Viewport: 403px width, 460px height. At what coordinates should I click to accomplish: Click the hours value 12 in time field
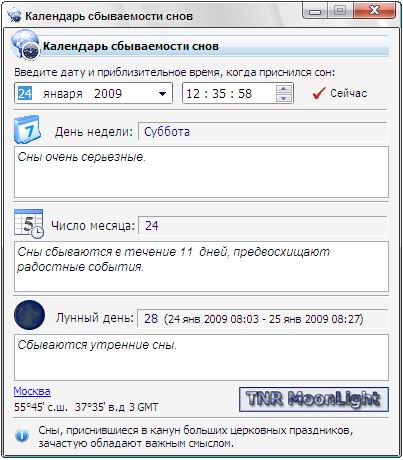click(x=193, y=94)
